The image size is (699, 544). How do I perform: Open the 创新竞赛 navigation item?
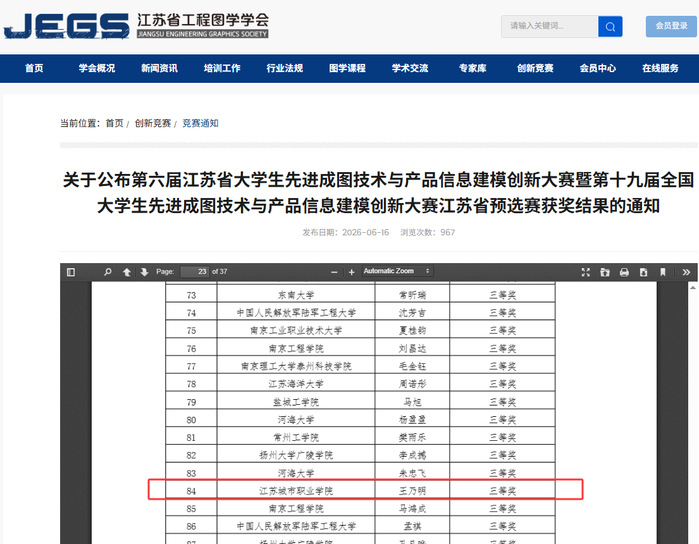coord(535,68)
